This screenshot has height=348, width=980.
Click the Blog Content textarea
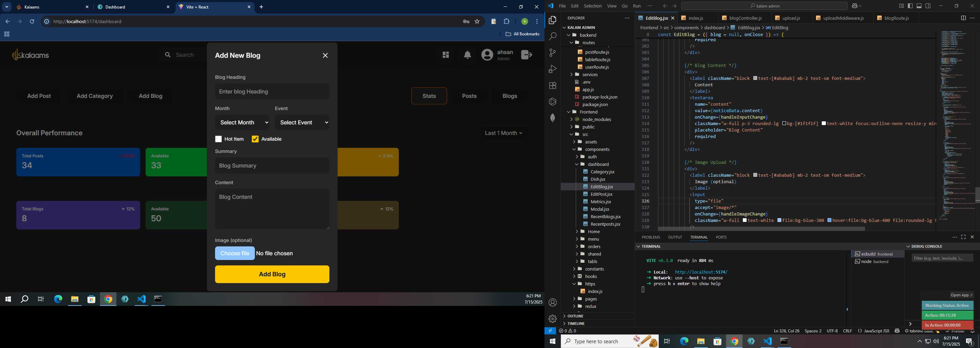(x=272, y=209)
